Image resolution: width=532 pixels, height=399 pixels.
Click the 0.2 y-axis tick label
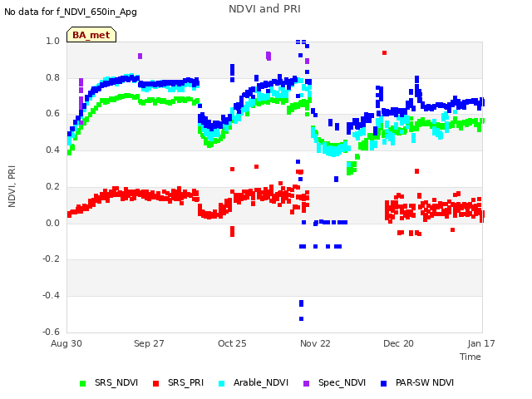[x=52, y=186]
